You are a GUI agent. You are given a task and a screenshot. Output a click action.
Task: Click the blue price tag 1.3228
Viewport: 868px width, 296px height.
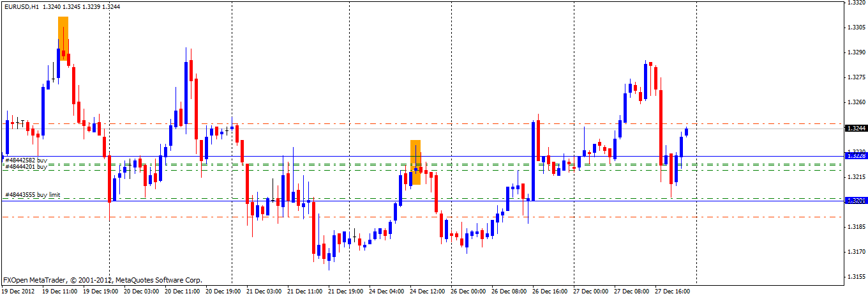click(856, 155)
